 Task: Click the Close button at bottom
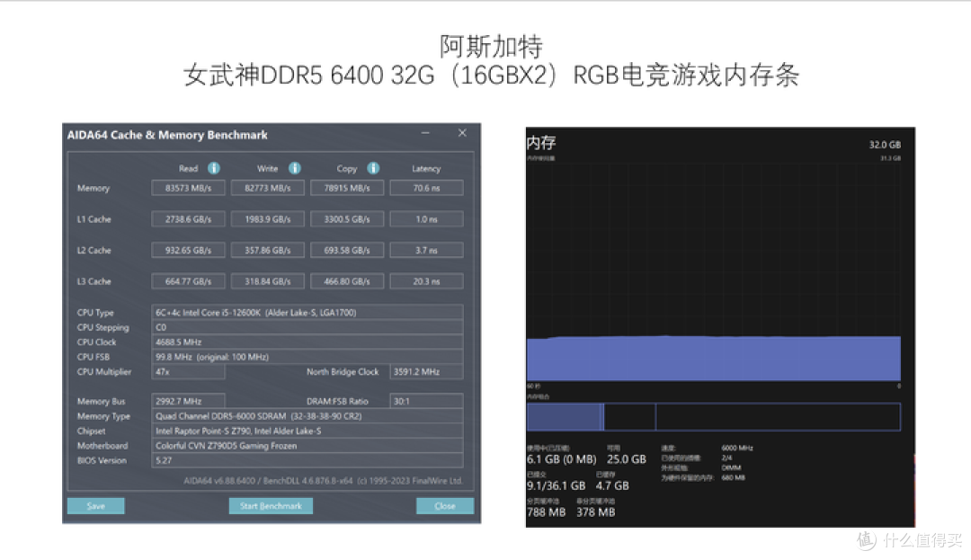pos(445,506)
